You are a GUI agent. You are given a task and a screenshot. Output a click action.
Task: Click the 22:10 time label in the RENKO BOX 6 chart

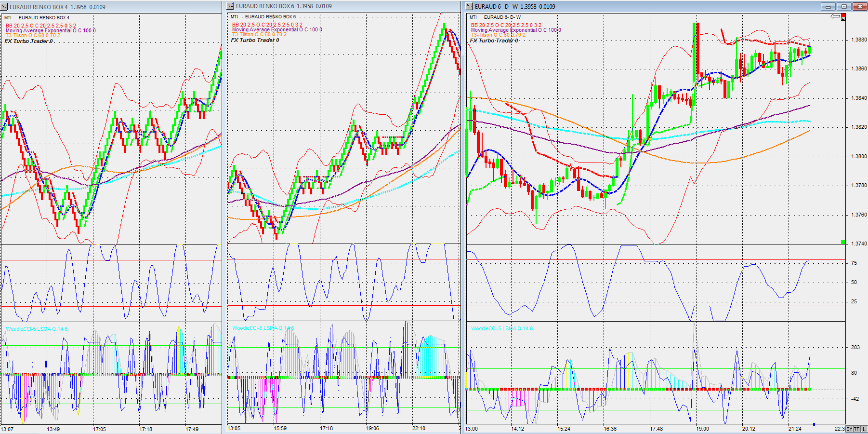click(x=419, y=428)
